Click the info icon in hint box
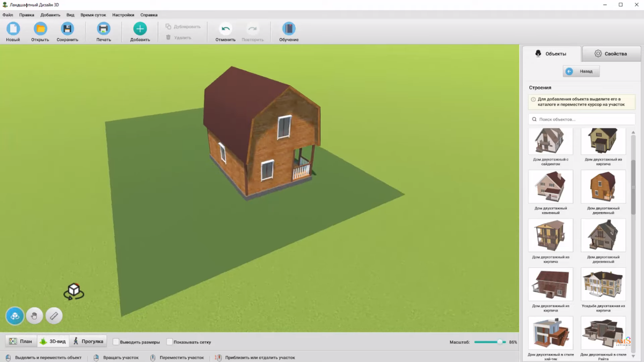The image size is (644, 362). point(533,99)
